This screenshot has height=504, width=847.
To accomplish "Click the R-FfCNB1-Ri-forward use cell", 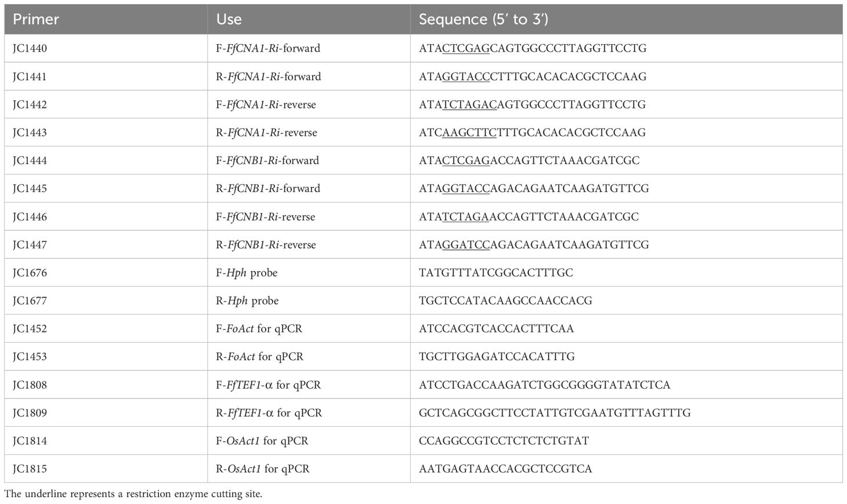I will [x=309, y=188].
